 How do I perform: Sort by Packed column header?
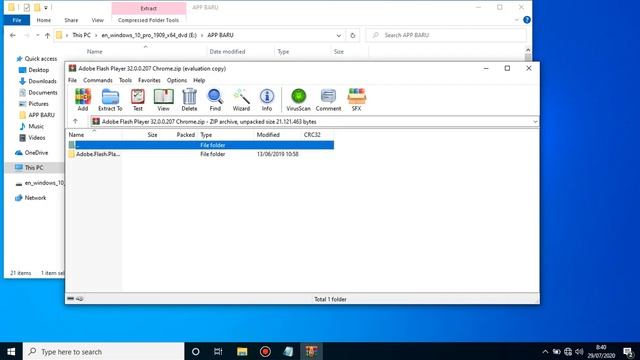point(186,135)
